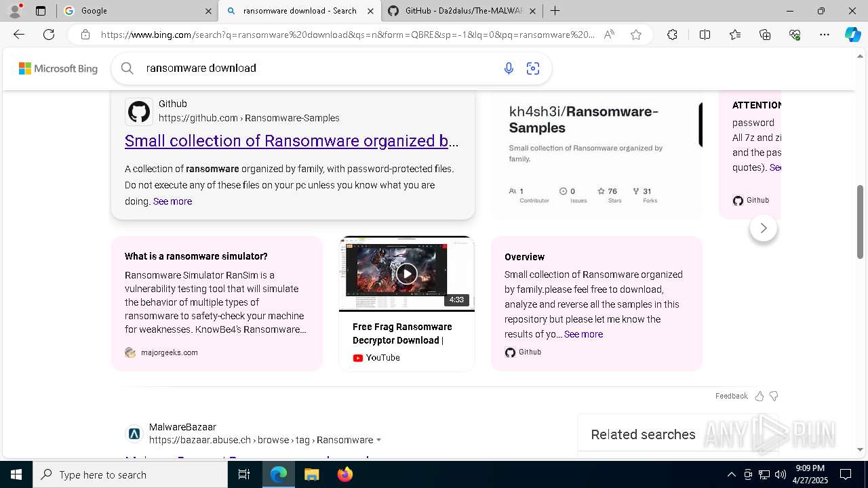Viewport: 868px width, 488px height.
Task: Open the Github source on ATTENTION card
Action: click(x=751, y=200)
